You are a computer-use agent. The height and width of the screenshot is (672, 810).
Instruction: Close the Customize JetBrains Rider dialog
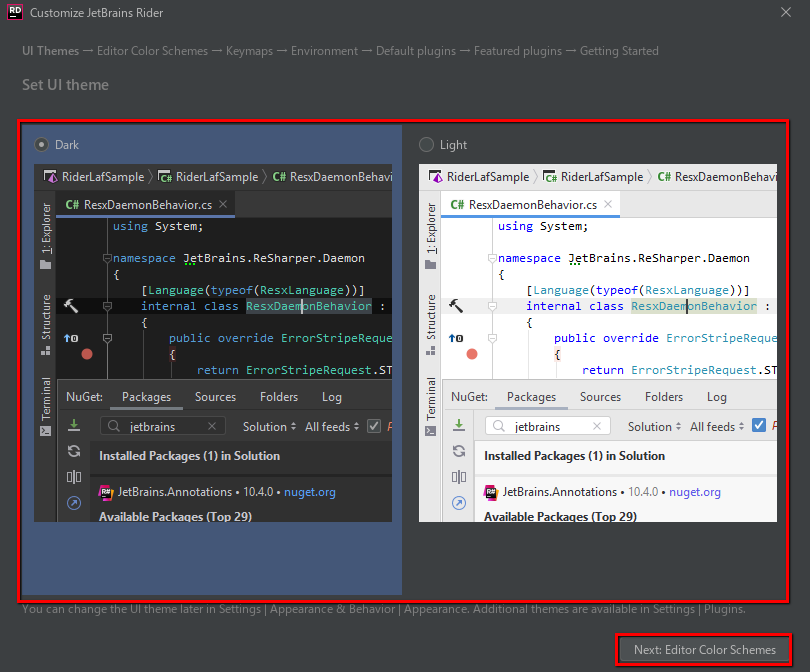pos(786,12)
